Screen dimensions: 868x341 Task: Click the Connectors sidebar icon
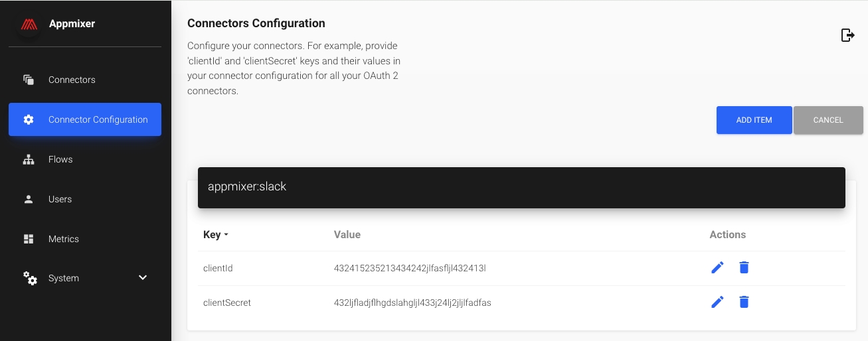tap(29, 80)
